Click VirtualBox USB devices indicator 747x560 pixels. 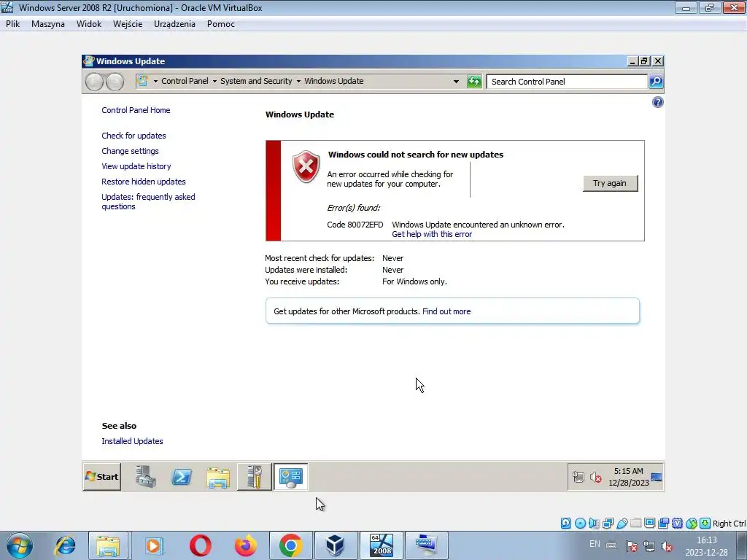point(622,524)
